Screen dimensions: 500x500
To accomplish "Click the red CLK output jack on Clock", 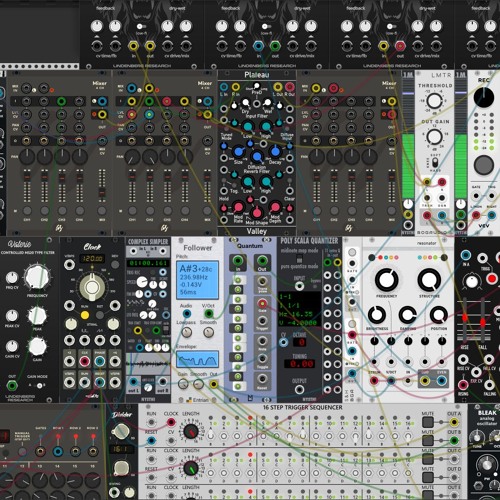I will click(x=84, y=361).
